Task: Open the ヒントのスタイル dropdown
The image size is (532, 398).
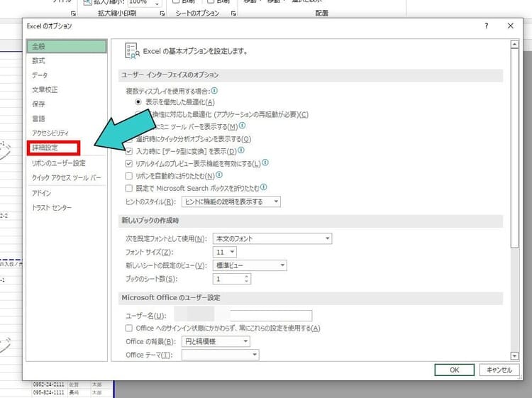Action: (x=231, y=202)
